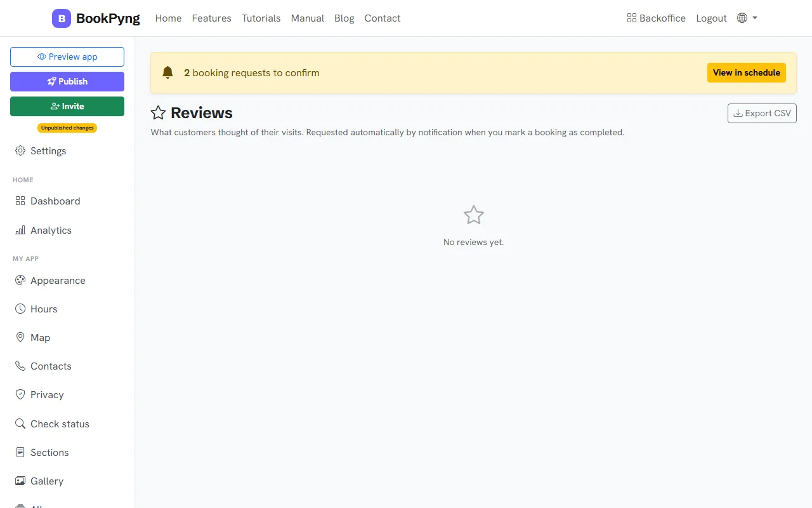Click the Hours clock icon
The width and height of the screenshot is (812, 508).
pos(20,309)
